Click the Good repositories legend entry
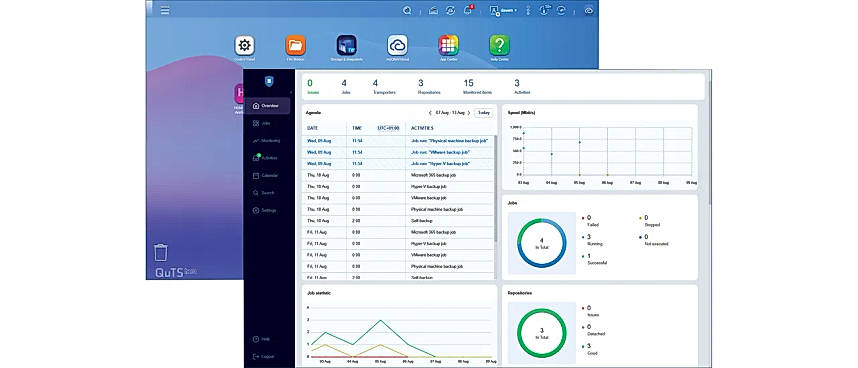This screenshot has width=858, height=368. (591, 349)
